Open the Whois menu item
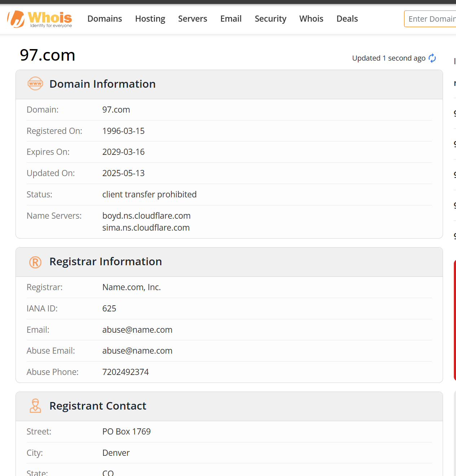 311,19
